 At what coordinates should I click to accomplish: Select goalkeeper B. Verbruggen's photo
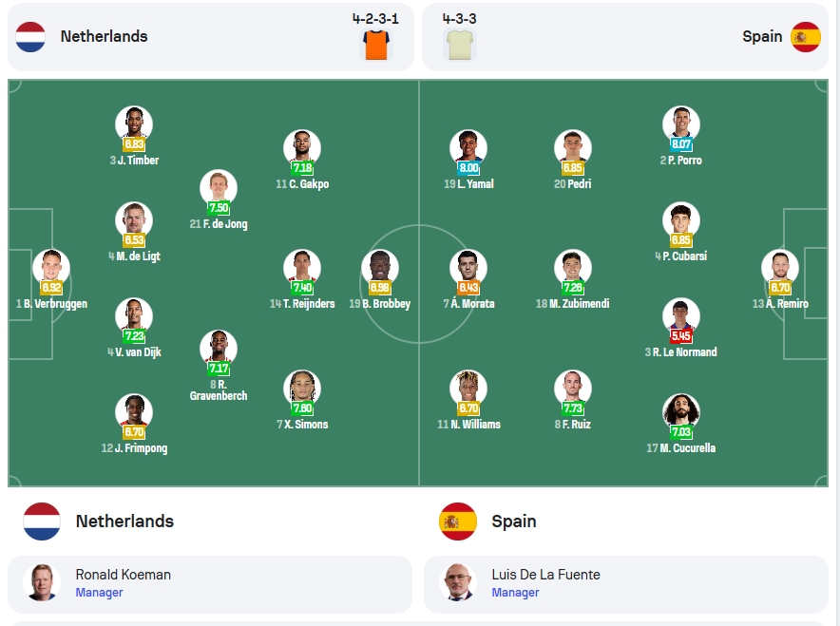(x=51, y=268)
